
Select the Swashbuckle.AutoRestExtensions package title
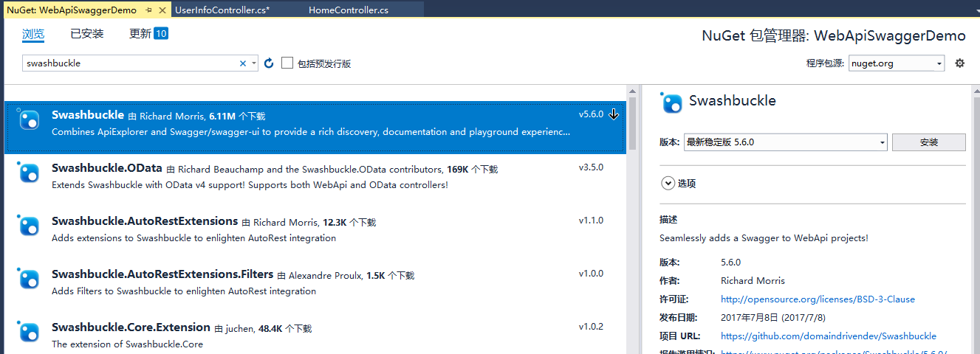click(x=145, y=221)
